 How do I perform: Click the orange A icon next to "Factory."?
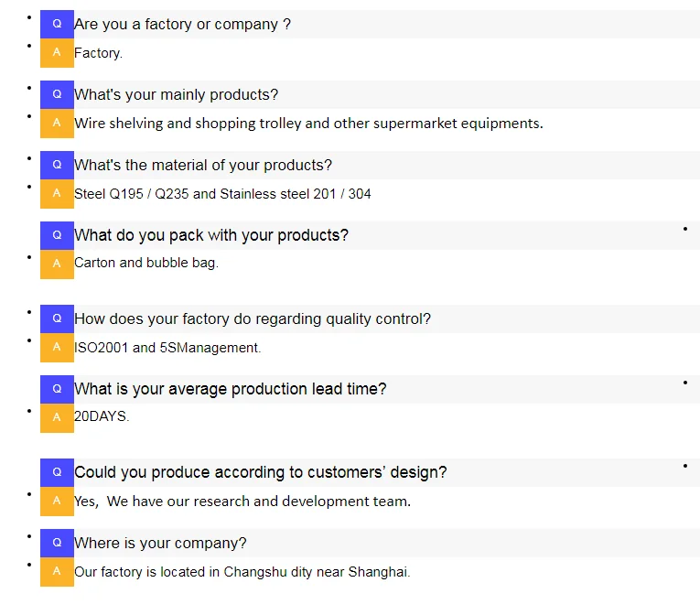point(57,52)
